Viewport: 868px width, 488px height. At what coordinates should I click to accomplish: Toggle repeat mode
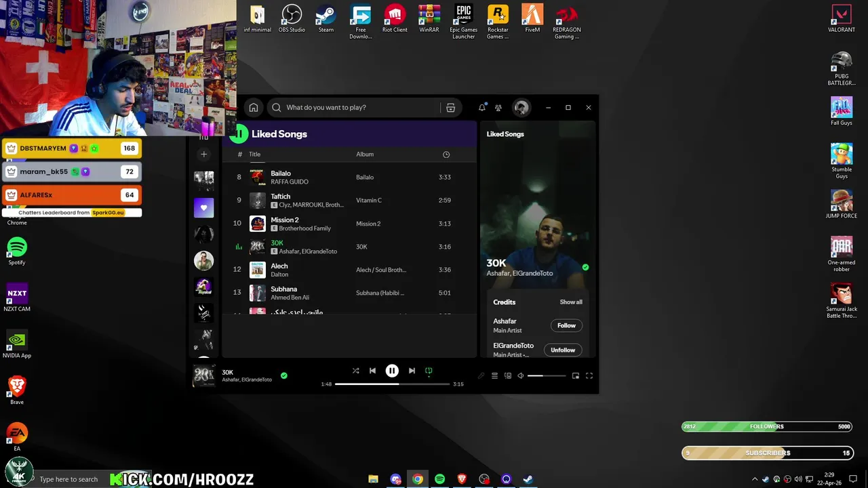point(429,371)
